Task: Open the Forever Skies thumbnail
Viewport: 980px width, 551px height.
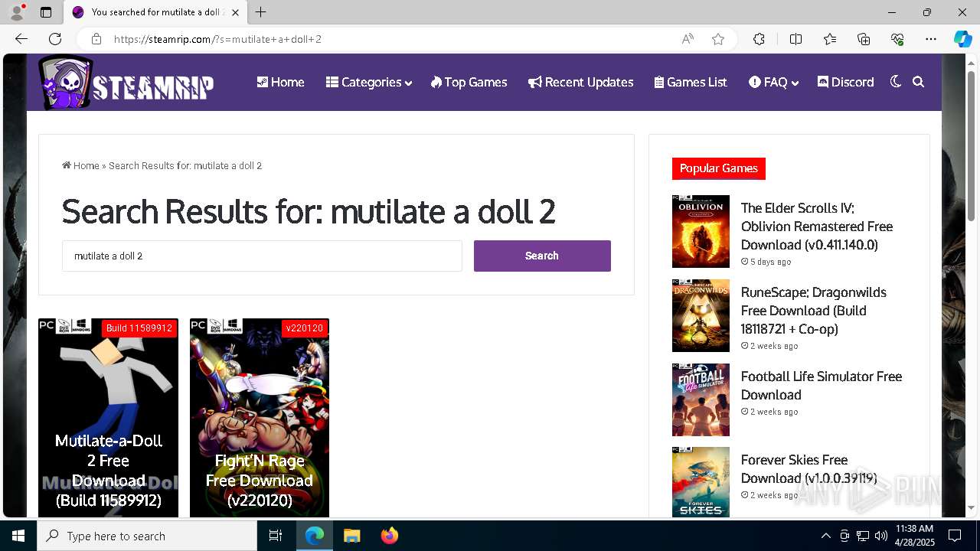Action: tap(701, 482)
